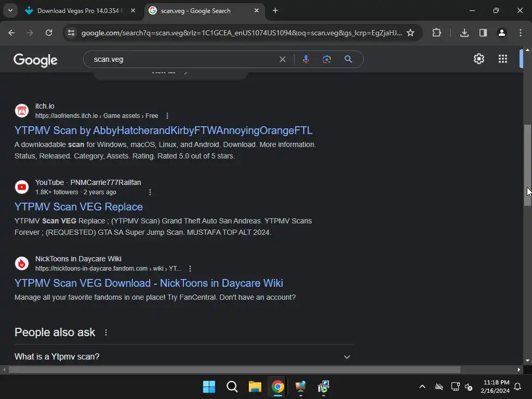Image resolution: width=532 pixels, height=399 pixels.
Task: Click 'NickToons in Daycare Wiki' site name
Action: 78,259
